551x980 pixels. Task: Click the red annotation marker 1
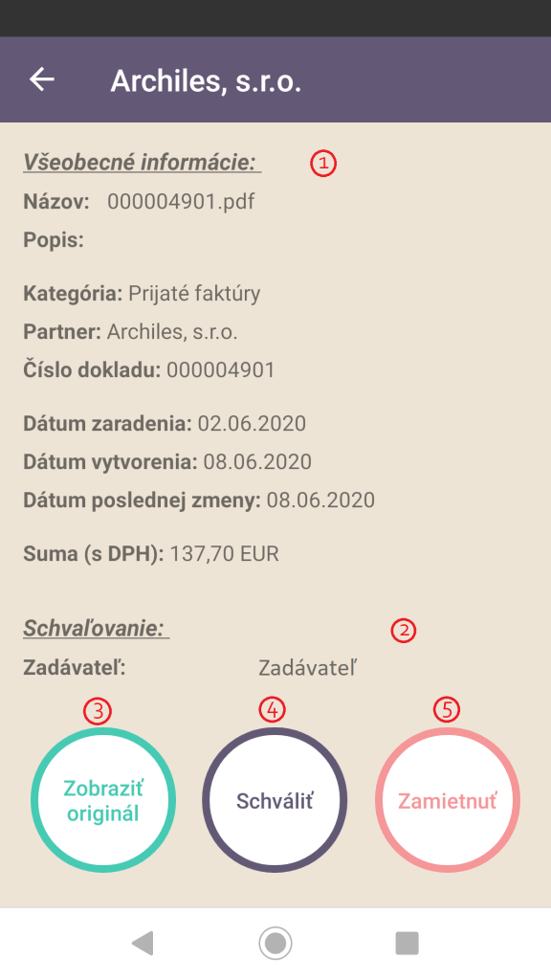[323, 163]
